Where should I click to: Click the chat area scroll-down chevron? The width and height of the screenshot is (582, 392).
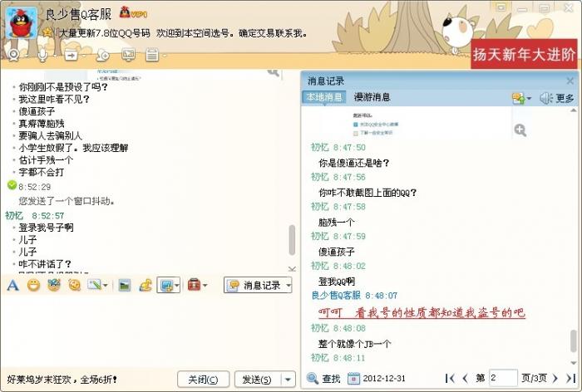(x=292, y=268)
